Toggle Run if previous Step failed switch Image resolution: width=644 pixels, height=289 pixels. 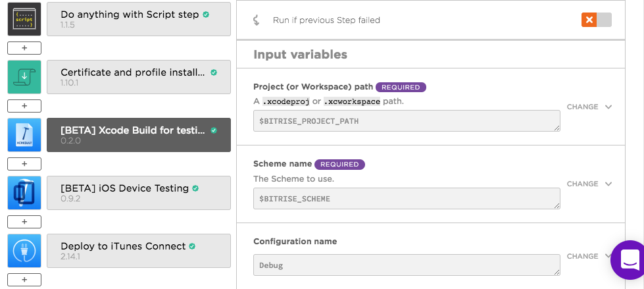pos(596,20)
